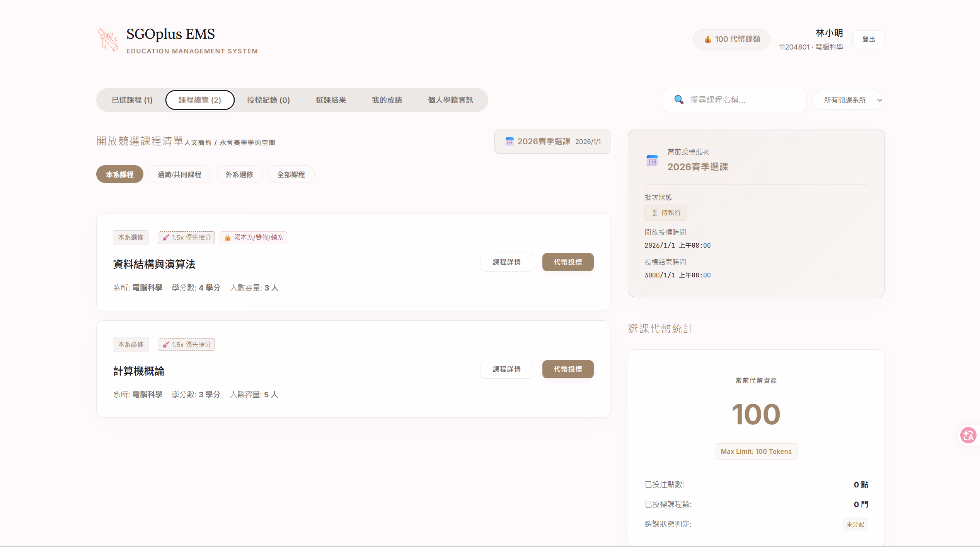Click lock icon in 限本系/雙修/輔系 tag
980x547 pixels.
[x=228, y=238]
